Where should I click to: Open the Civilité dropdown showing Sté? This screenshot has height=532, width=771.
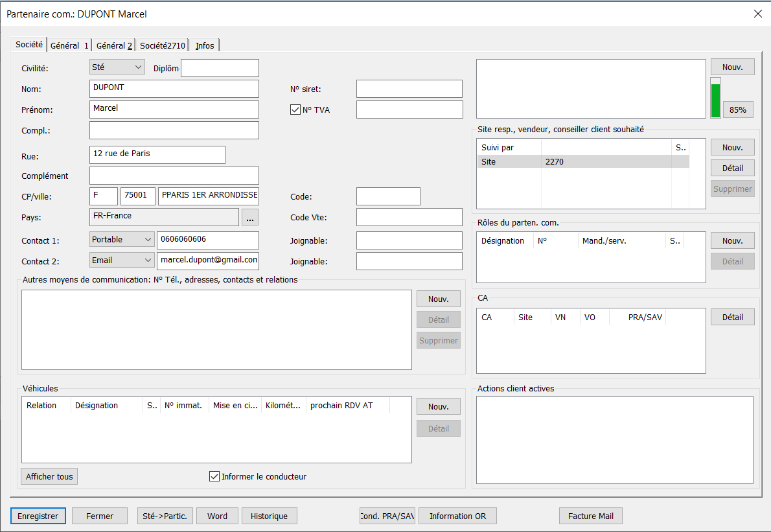tap(117, 67)
